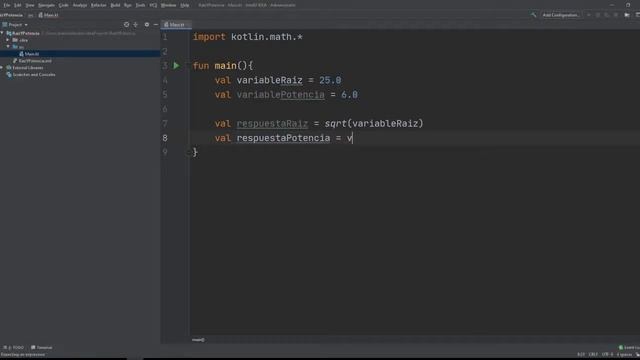Open the View menu
Screen dimensions: 640x360
30,5
